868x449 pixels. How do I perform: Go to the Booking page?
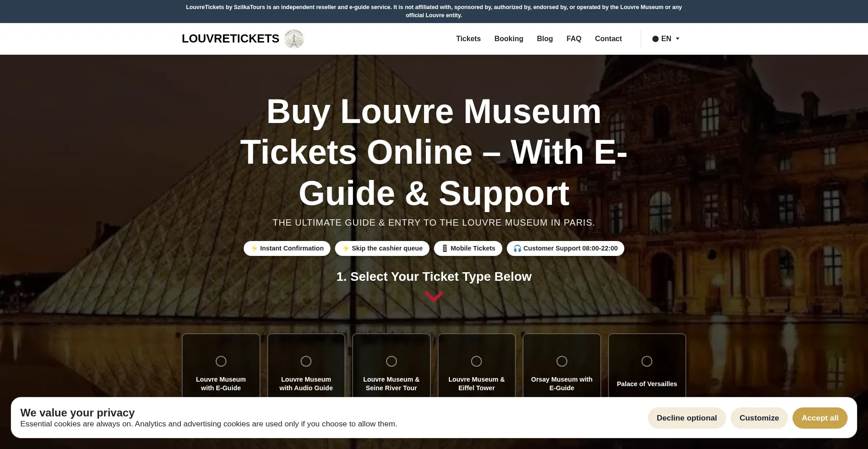point(509,39)
